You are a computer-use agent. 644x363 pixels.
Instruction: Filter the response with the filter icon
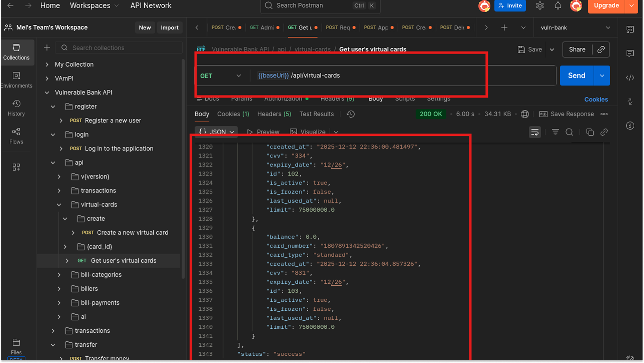[555, 132]
